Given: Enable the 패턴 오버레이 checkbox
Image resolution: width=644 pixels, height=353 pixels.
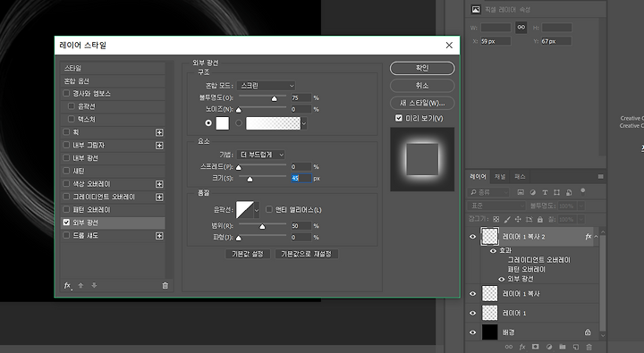Looking at the screenshot, I should 66,209.
